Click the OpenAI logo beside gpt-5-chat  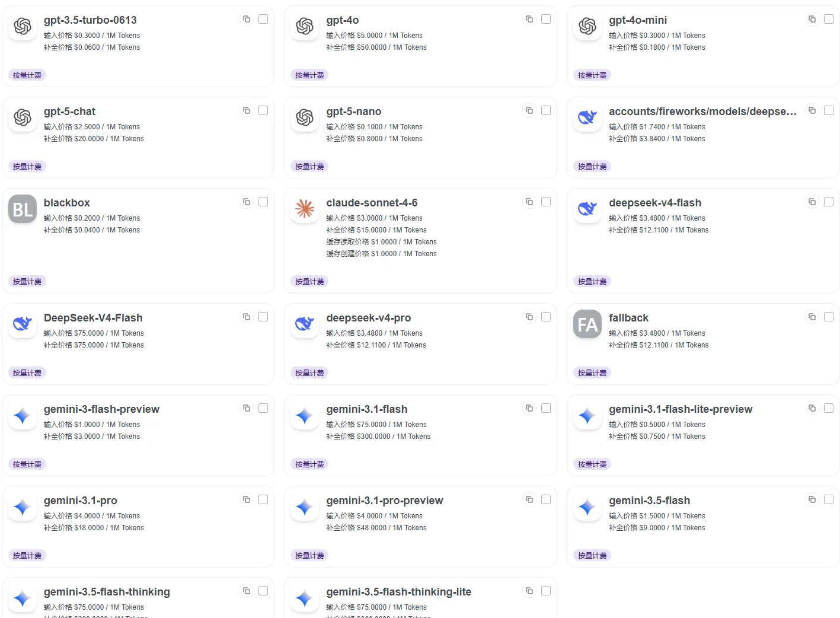[x=23, y=117]
